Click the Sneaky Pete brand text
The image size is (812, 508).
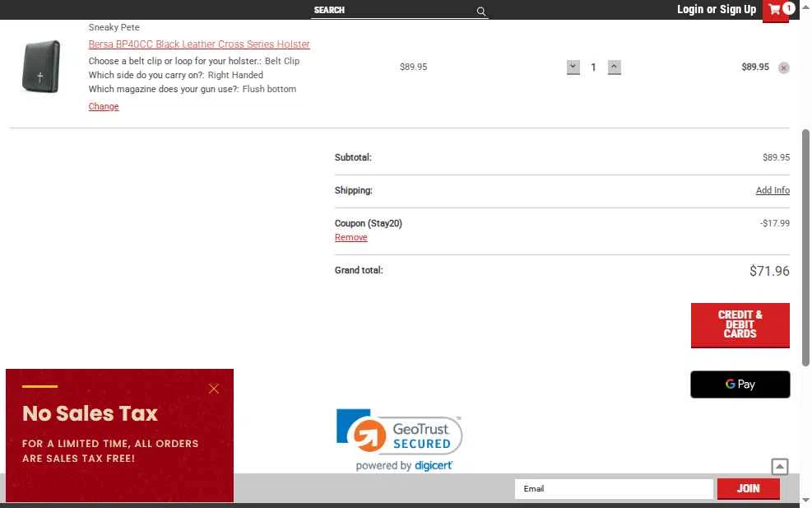pos(114,27)
